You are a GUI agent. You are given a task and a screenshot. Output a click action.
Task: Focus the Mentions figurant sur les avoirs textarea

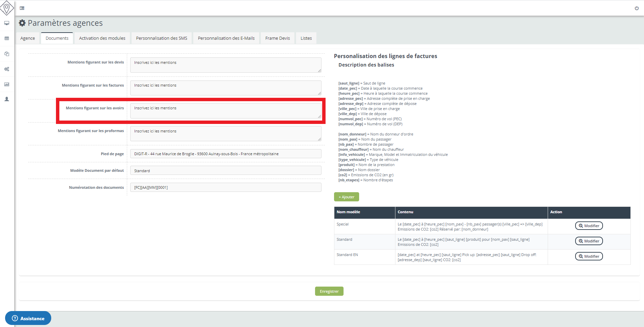click(226, 111)
